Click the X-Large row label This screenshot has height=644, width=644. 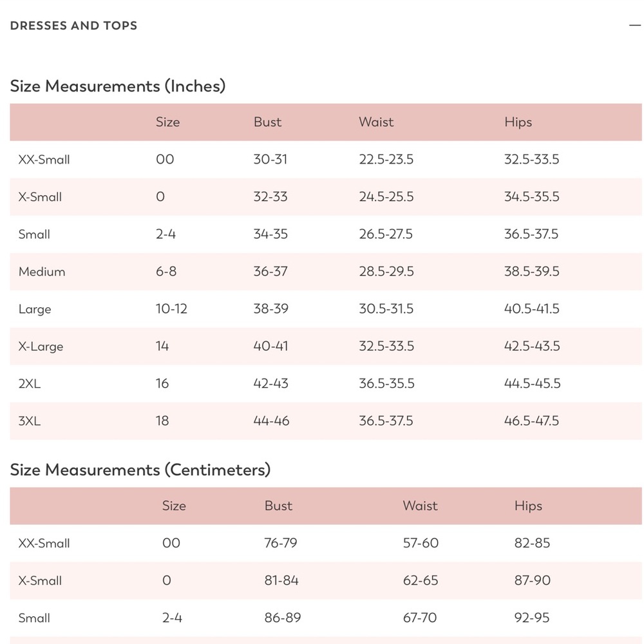pyautogui.click(x=41, y=346)
